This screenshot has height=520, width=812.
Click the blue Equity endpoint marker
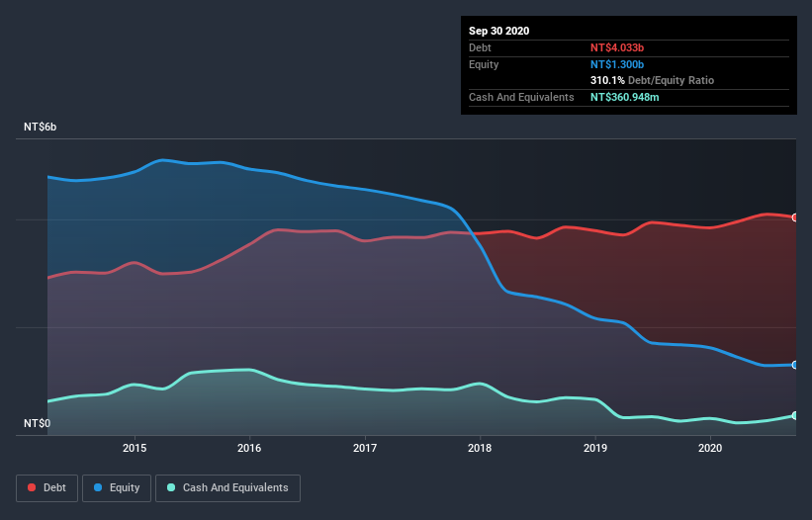795,365
